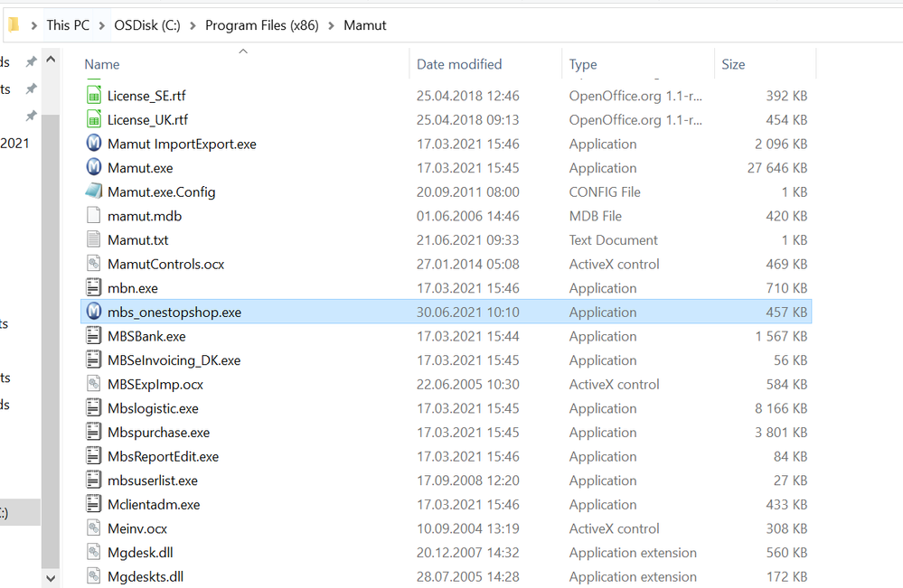Click the Mamut.txt document icon

(x=94, y=240)
